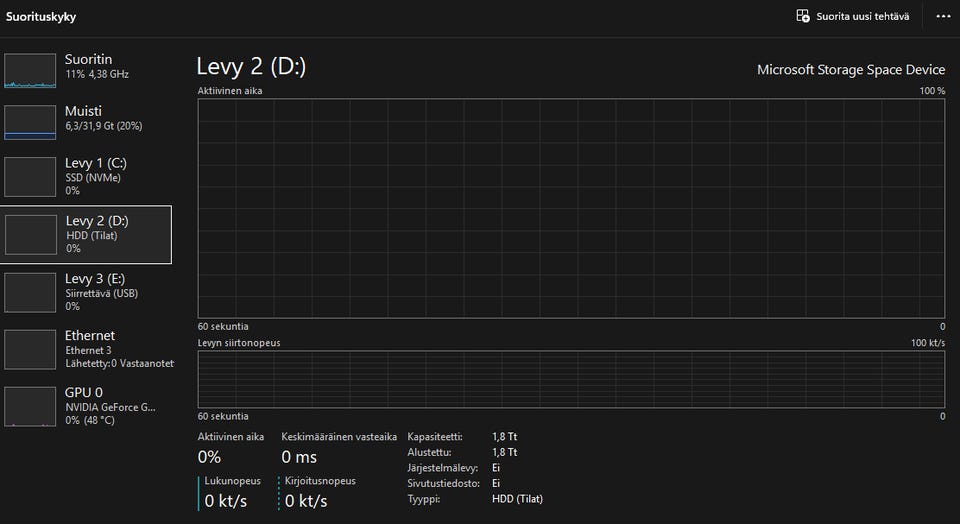The width and height of the screenshot is (960, 524).
Task: Select the Suoritin CPU entry
Action: click(86, 69)
